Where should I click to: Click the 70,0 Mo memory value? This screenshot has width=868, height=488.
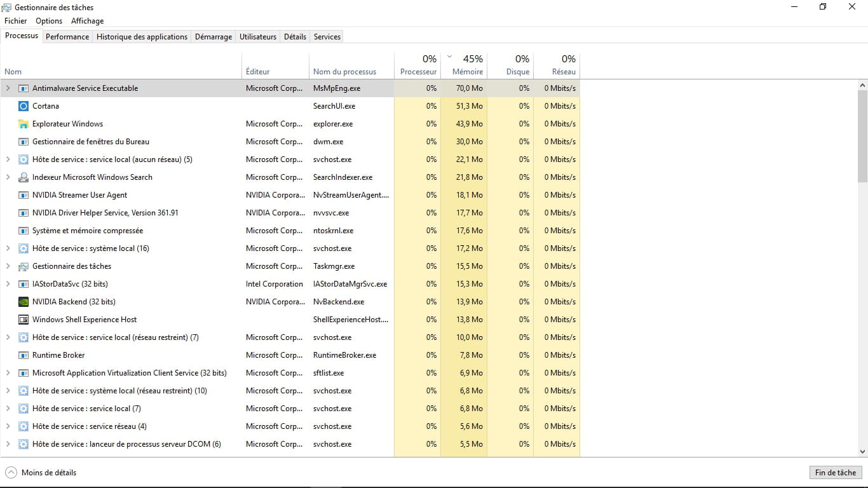(469, 88)
